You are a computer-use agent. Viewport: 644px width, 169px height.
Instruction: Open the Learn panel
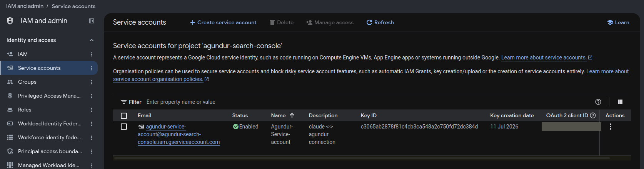618,22
